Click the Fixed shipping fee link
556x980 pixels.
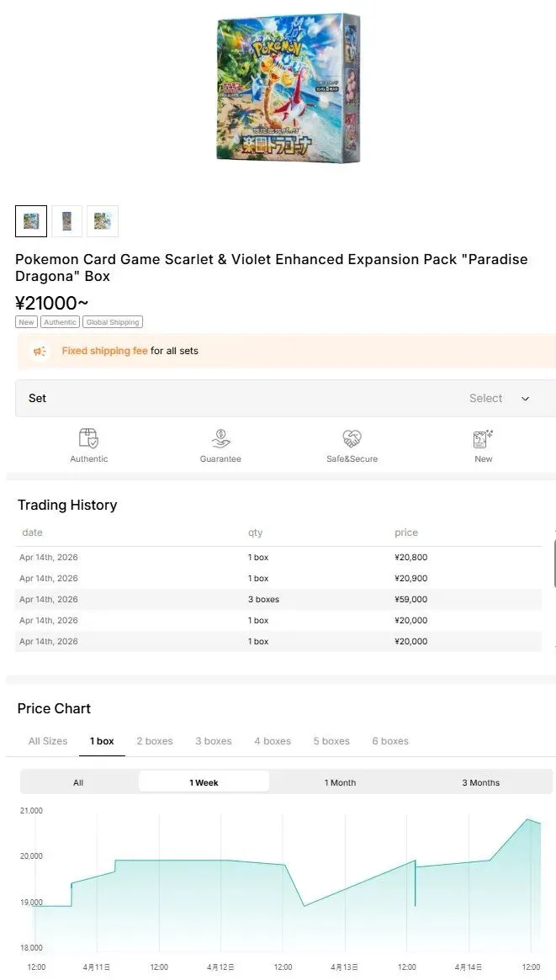point(104,351)
